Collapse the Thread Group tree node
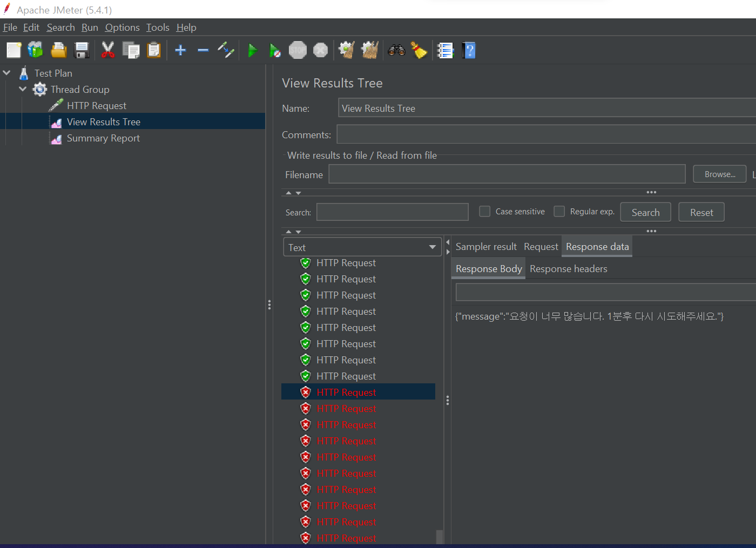 23,89
